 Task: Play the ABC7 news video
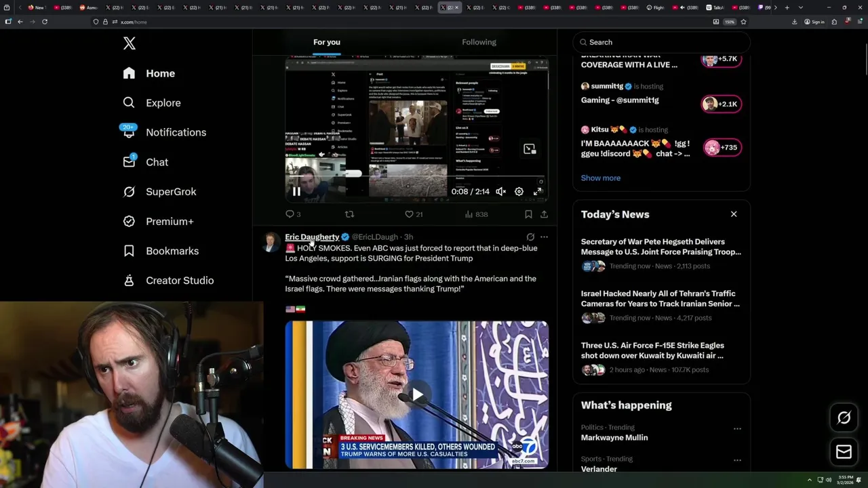click(x=417, y=395)
